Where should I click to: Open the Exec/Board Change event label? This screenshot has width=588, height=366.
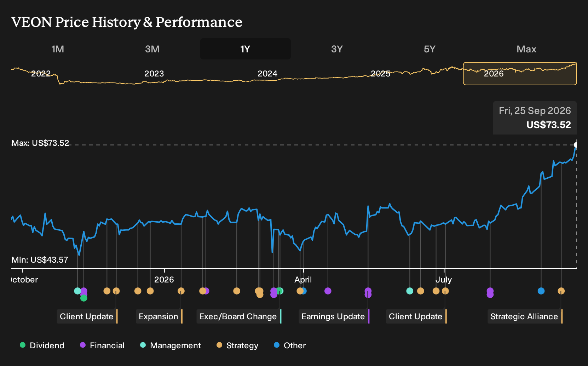[238, 316]
